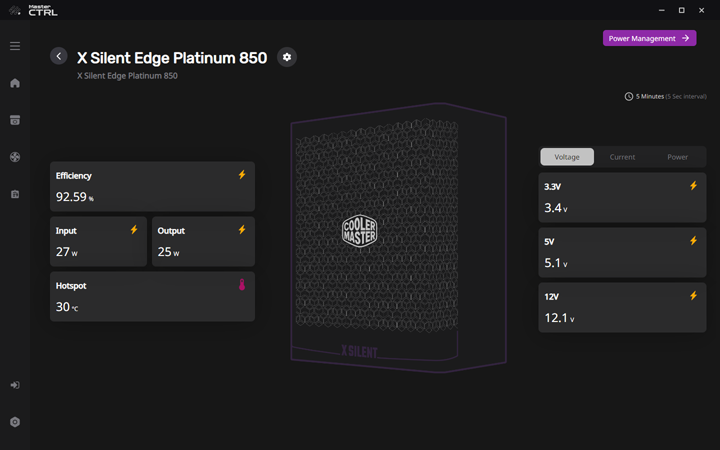Open the PSU device icon in sidebar

[15, 120]
